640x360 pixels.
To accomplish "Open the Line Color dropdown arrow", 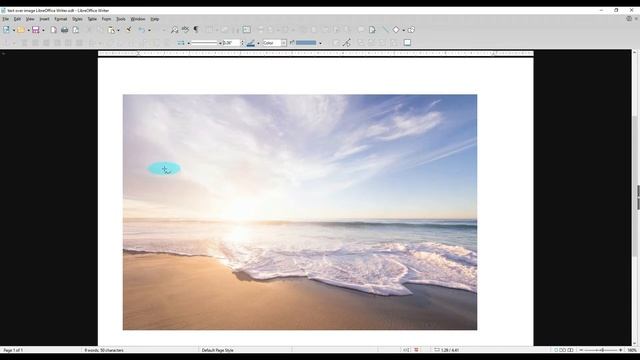I will (258, 43).
